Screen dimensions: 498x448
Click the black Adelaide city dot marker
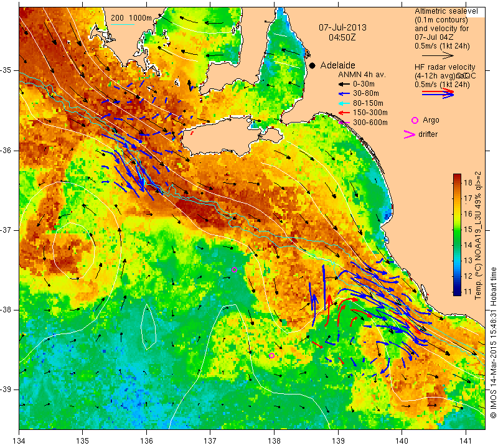312,65
